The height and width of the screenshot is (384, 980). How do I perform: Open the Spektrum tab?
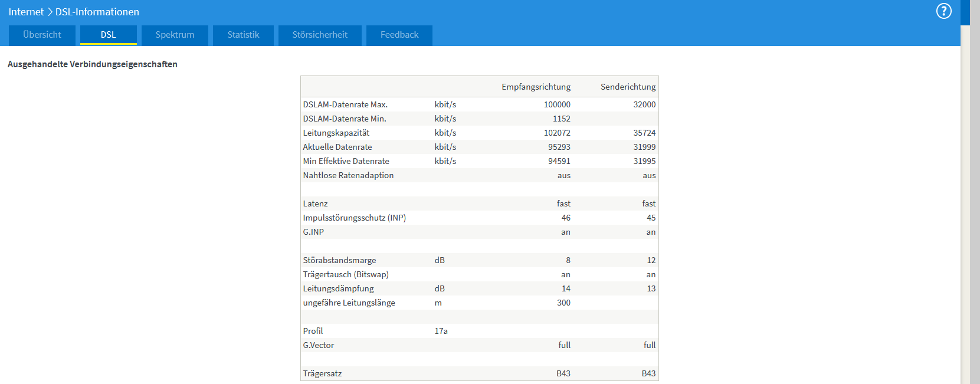[175, 35]
